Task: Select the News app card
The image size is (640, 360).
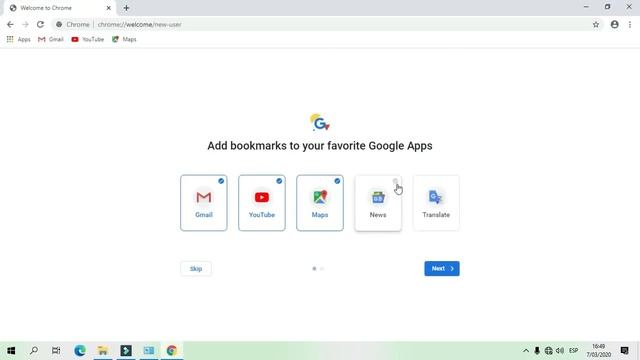Action: (x=378, y=203)
